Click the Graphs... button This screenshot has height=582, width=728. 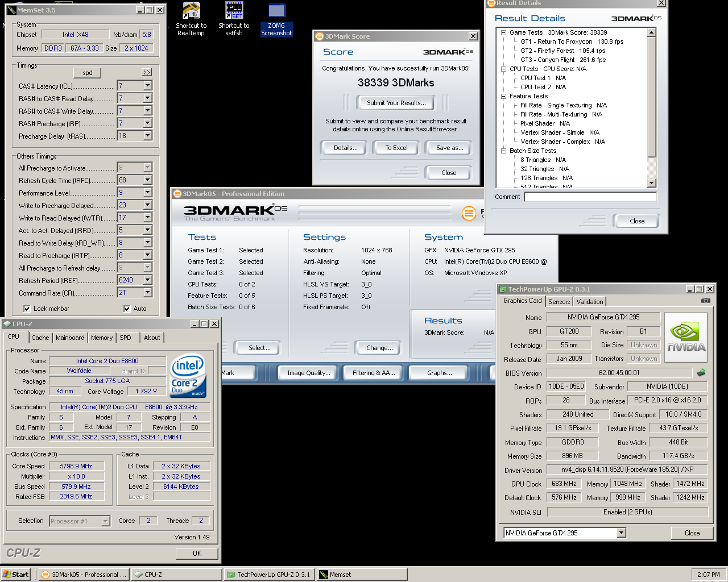pos(439,373)
